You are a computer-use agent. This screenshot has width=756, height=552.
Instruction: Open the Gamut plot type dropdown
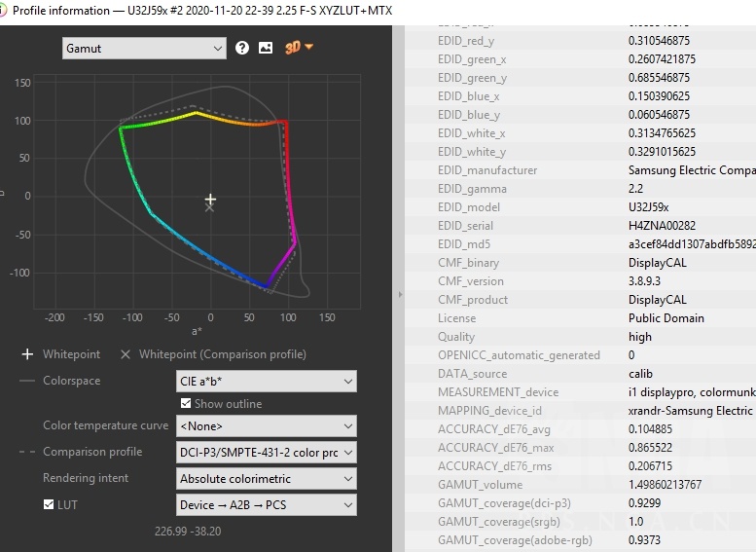(x=144, y=48)
